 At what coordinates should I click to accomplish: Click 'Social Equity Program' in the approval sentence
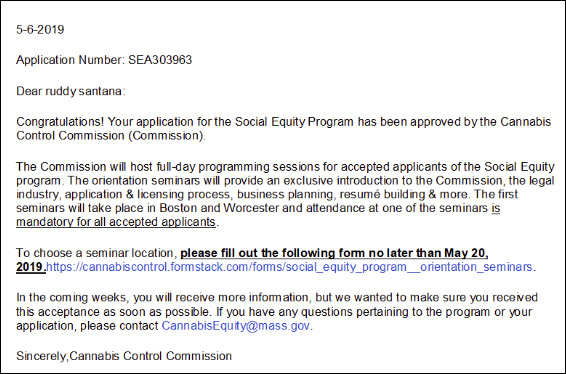[294, 122]
